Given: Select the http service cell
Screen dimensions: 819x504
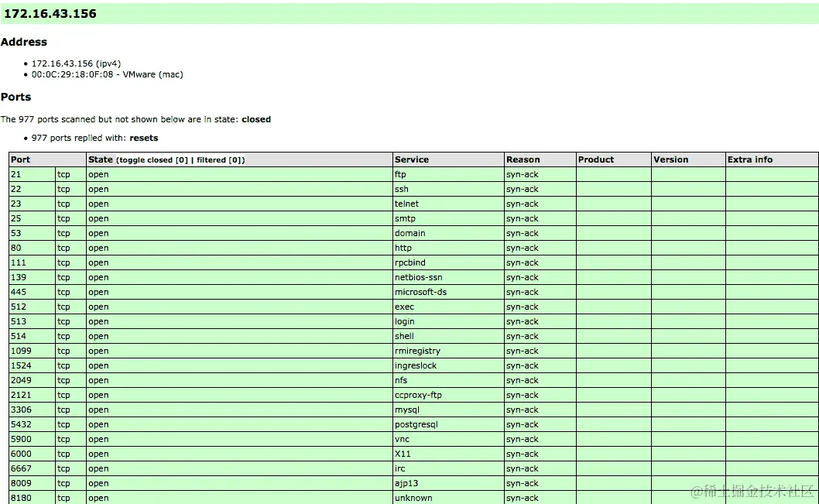Looking at the screenshot, I should [x=447, y=248].
